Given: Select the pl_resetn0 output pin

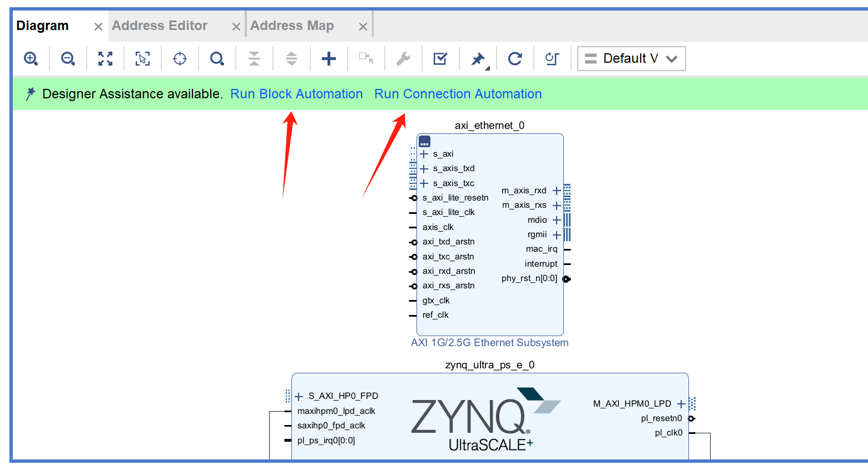Looking at the screenshot, I should pos(661,418).
